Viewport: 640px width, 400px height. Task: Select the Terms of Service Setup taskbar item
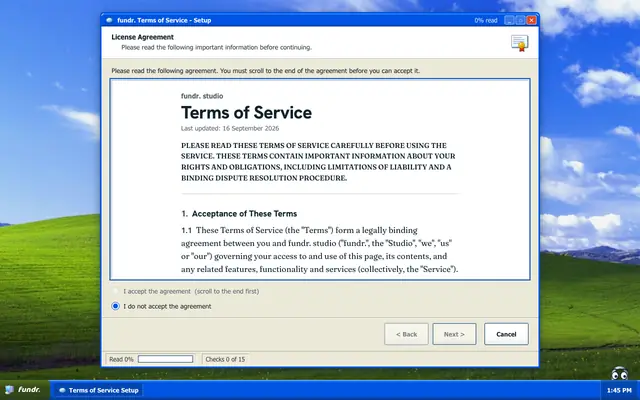tap(98, 390)
